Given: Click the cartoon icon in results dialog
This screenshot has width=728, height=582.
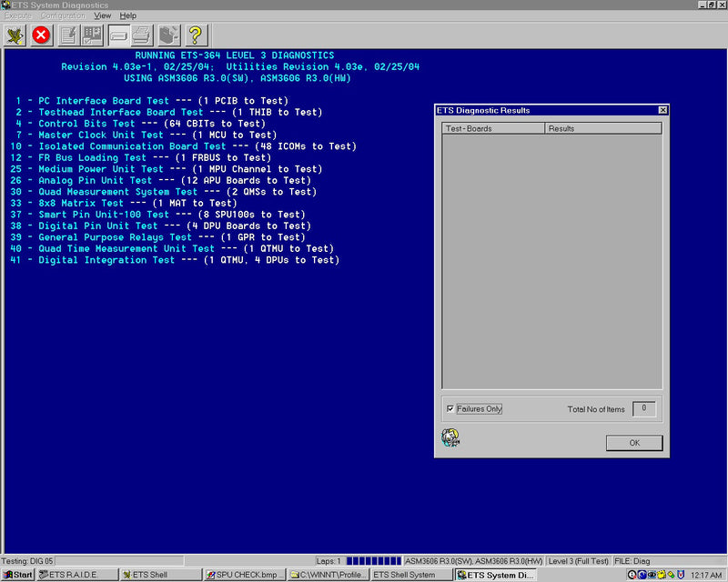Looking at the screenshot, I should (x=450, y=438).
